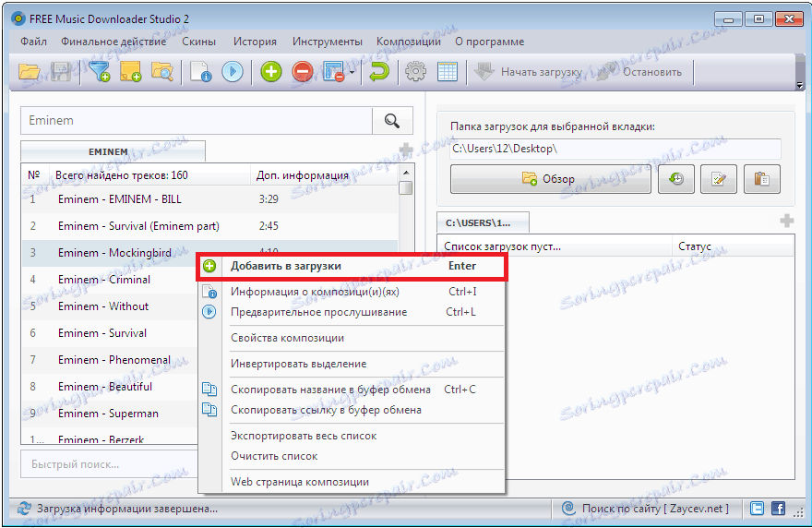Click Начать загрузку button
The height and width of the screenshot is (528, 812).
click(529, 72)
